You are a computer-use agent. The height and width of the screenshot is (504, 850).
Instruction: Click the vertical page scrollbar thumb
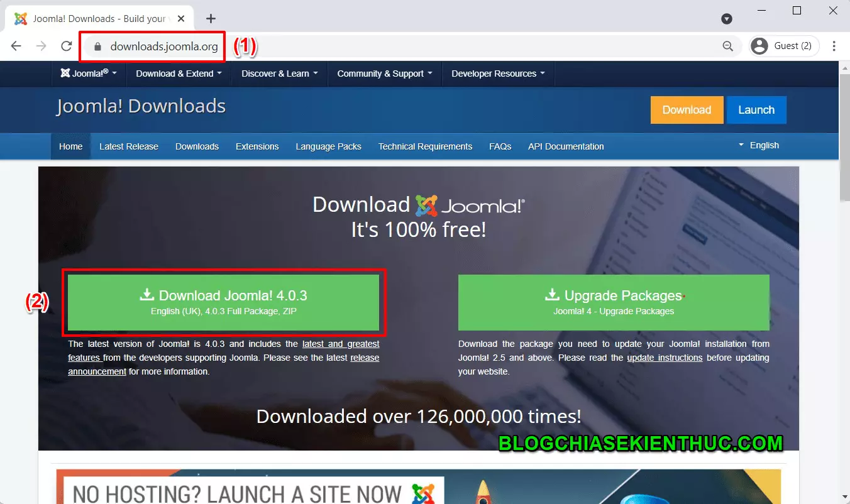[x=844, y=138]
